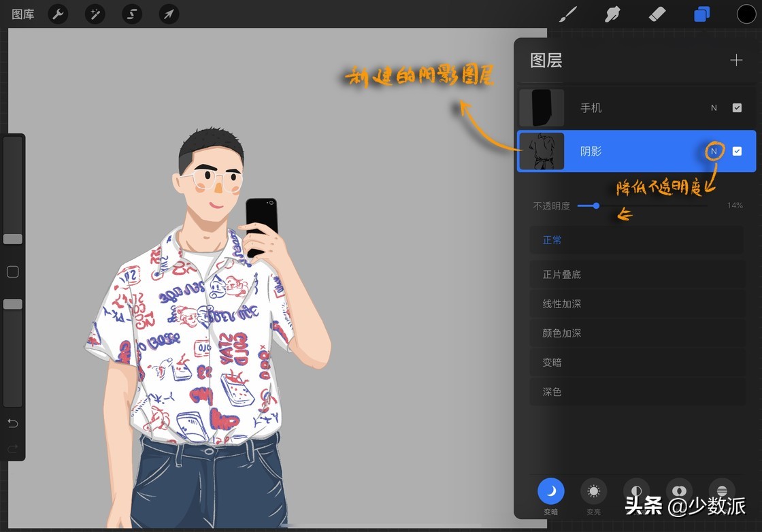Open the 图库 gallery
The width and height of the screenshot is (762, 532).
22,14
